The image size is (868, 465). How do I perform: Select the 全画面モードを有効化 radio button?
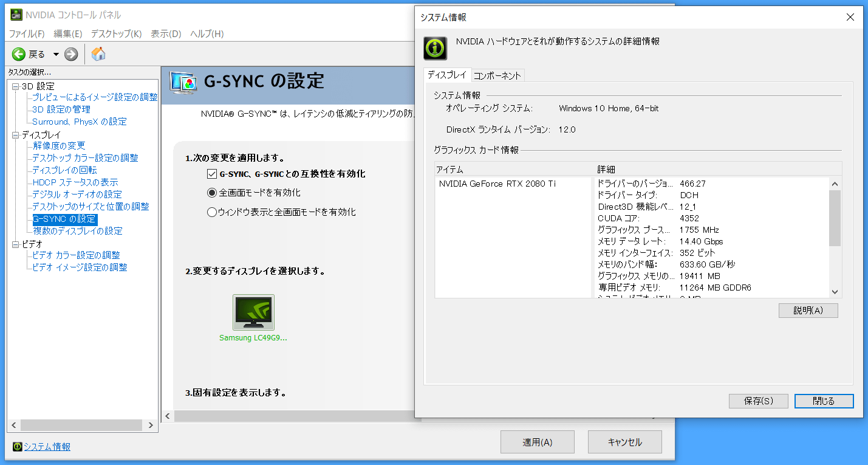tap(212, 193)
